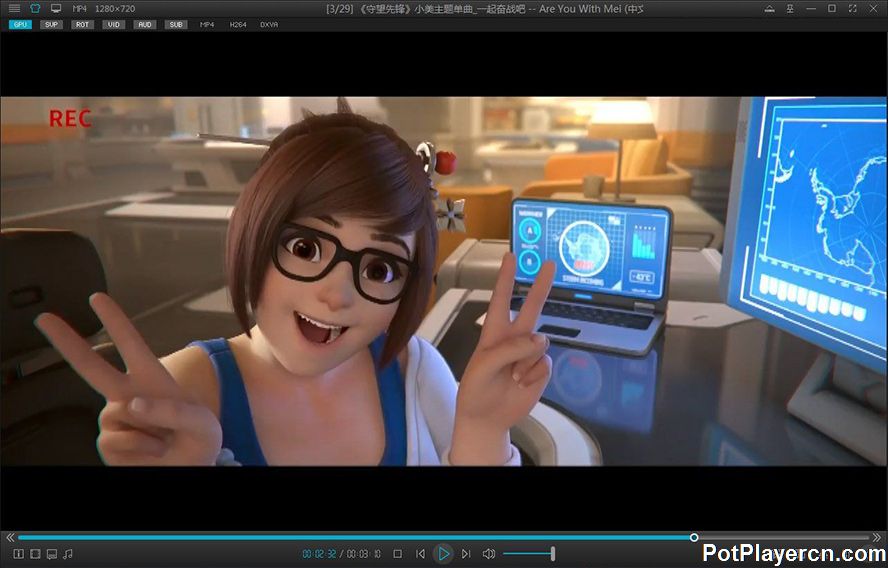Toggle the VID video badge

(114, 25)
